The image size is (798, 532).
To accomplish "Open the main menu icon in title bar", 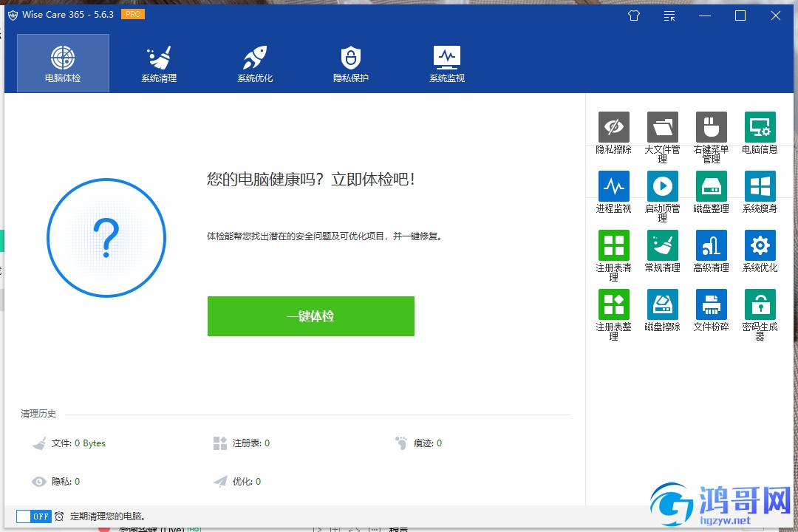I will point(669,16).
